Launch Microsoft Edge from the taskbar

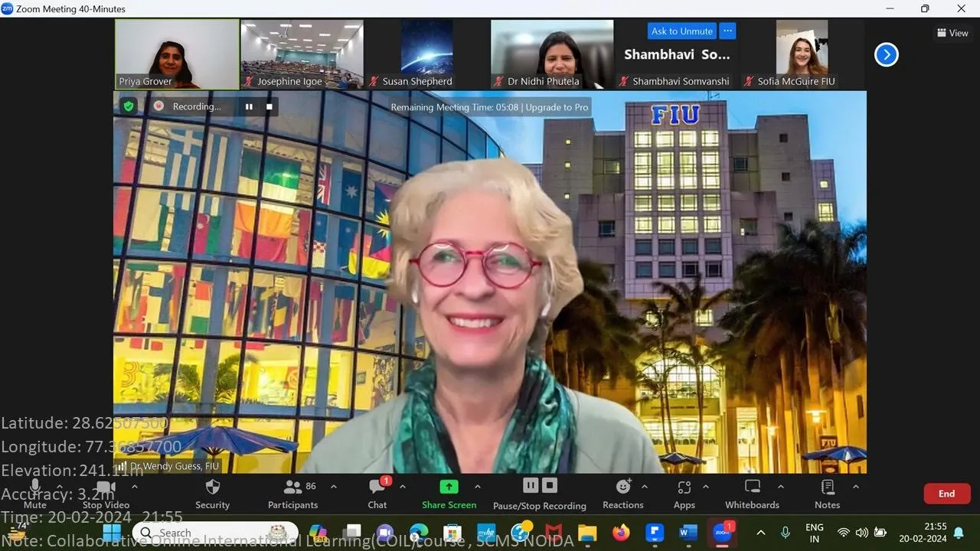click(x=419, y=532)
